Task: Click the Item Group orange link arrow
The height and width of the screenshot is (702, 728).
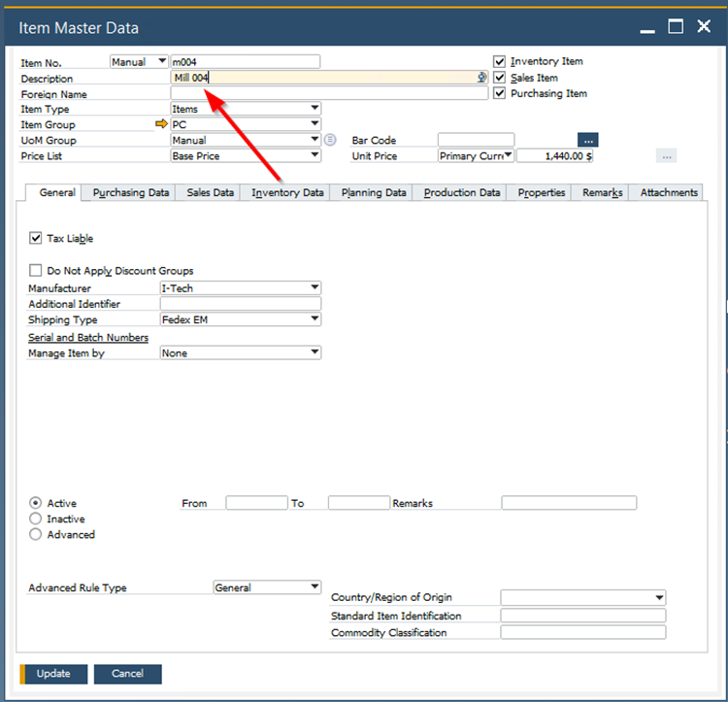Action: (x=161, y=124)
